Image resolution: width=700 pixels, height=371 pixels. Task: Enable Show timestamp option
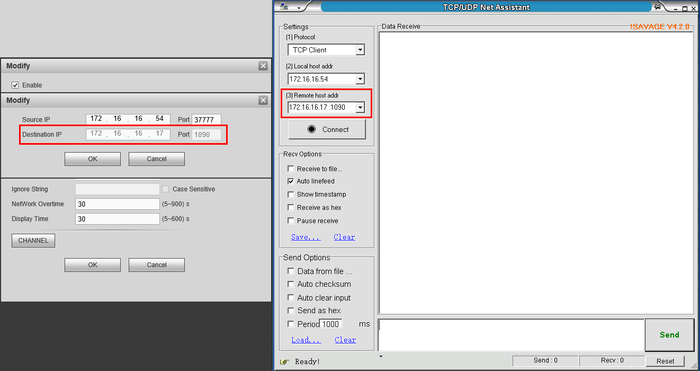[x=291, y=194]
